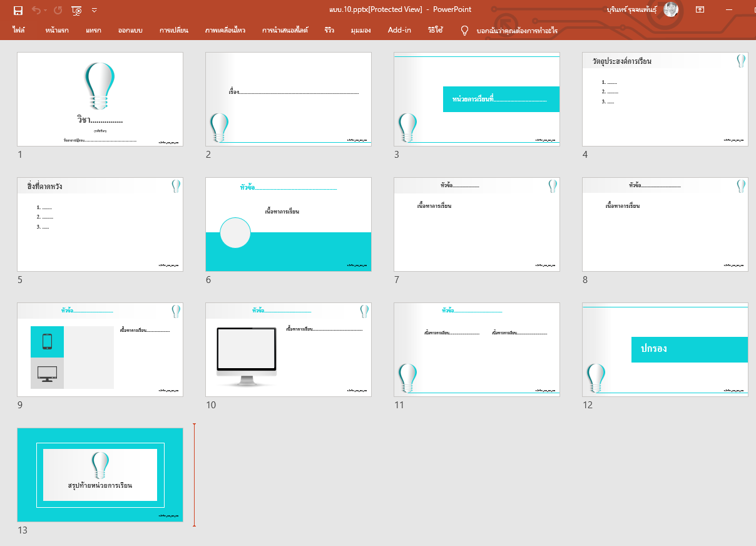Open Ribbon Display Options icon
756x546 pixels.
click(x=700, y=9)
